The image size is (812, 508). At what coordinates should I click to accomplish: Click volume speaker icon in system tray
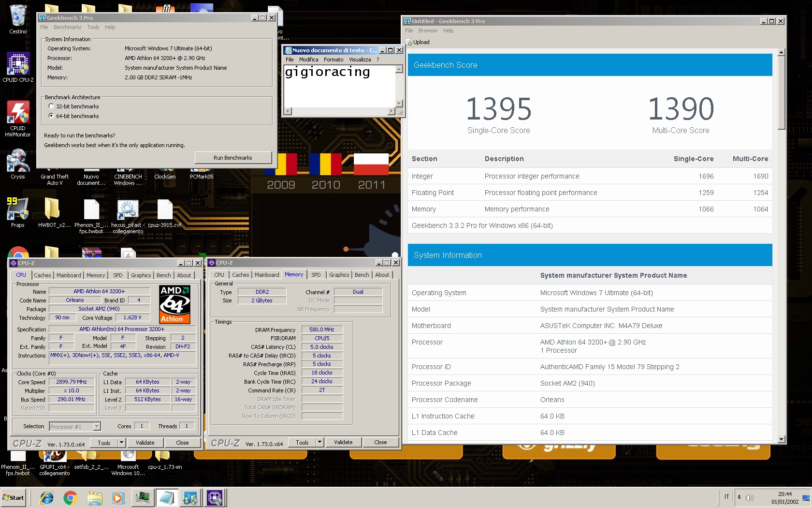[750, 497]
